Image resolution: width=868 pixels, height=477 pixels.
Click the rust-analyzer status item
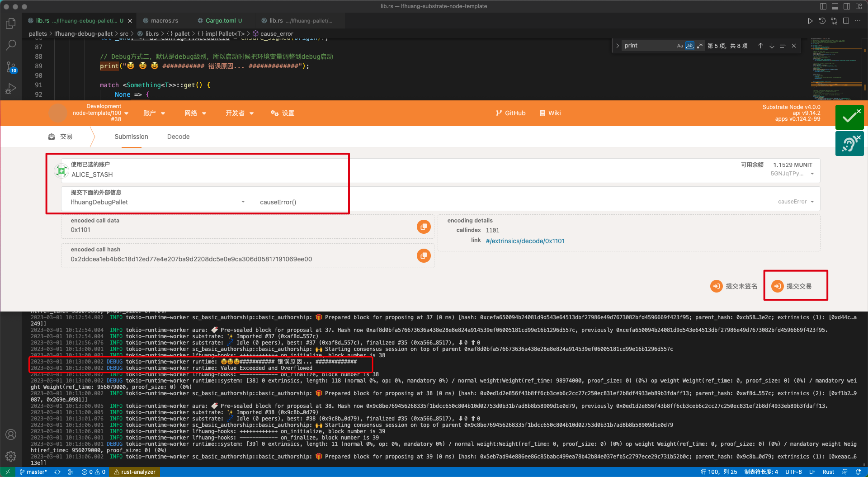[135, 472]
